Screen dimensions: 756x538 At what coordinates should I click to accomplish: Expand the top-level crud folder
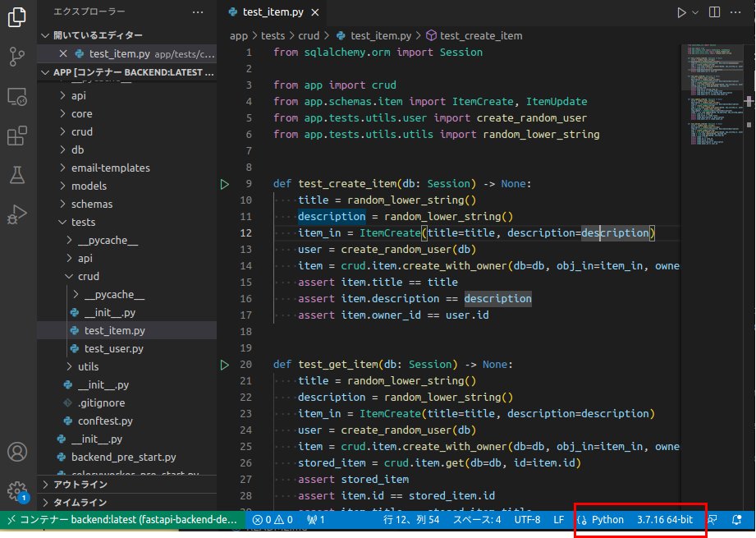[127, 131]
